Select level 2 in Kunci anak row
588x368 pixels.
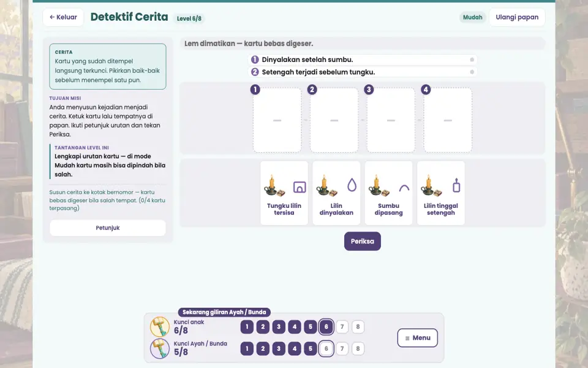pyautogui.click(x=263, y=327)
